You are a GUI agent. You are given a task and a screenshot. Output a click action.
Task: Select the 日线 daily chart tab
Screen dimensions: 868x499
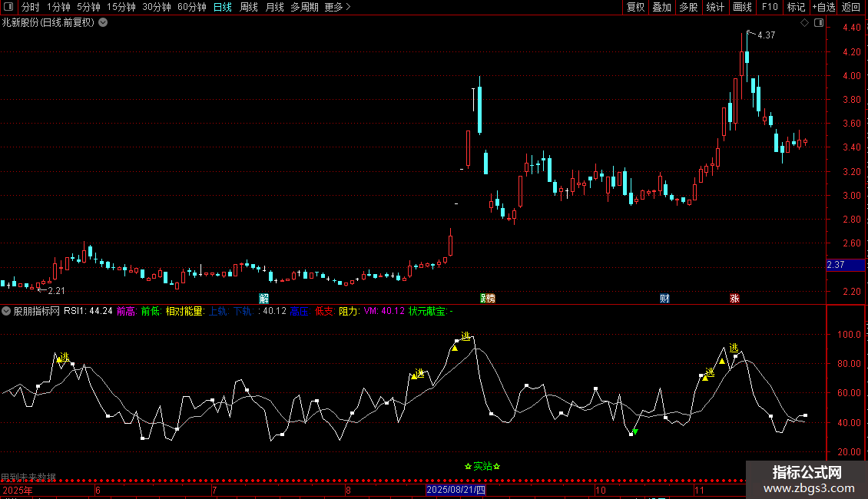coord(223,7)
